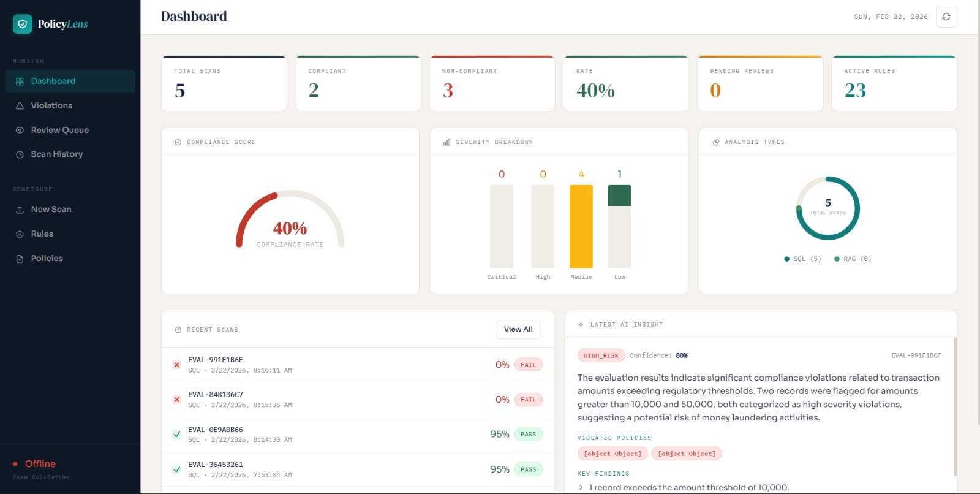Click the PolicyLens shield logo icon
The height and width of the screenshot is (494, 980).
tap(23, 24)
